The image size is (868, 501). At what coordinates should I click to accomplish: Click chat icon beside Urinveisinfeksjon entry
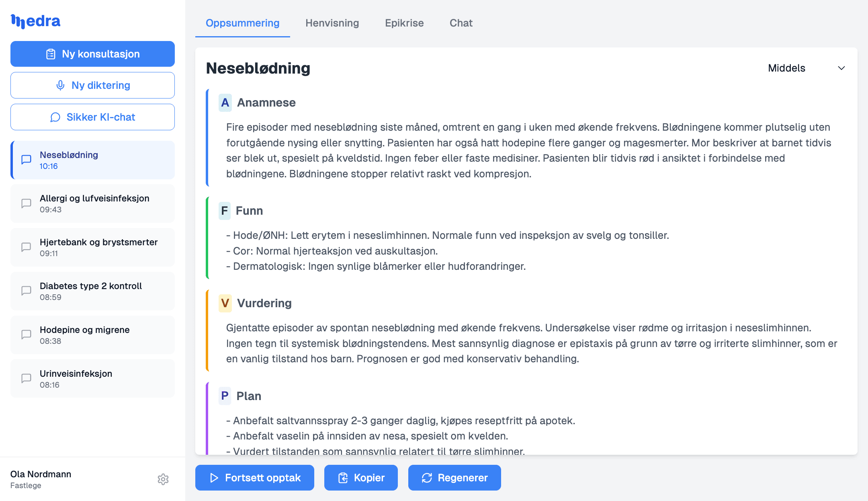point(26,378)
